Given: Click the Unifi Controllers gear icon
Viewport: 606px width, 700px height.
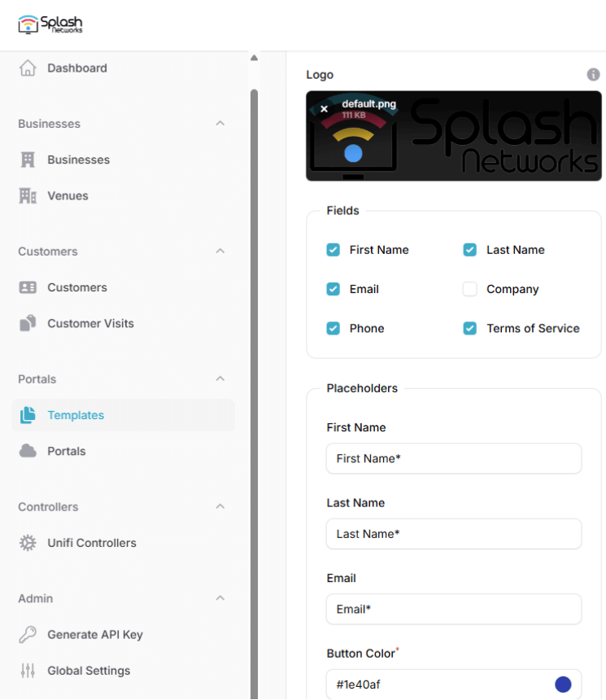Looking at the screenshot, I should pyautogui.click(x=28, y=543).
